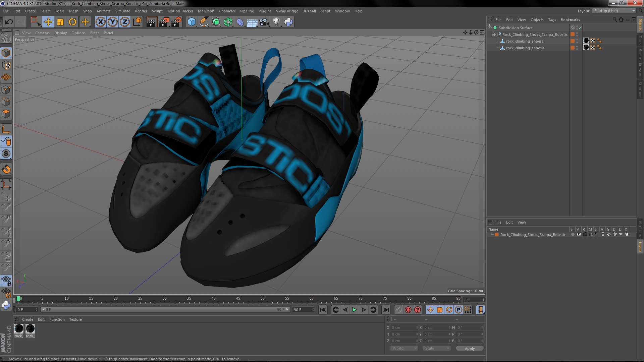Play the animation forward
The image size is (644, 362).
click(x=354, y=310)
